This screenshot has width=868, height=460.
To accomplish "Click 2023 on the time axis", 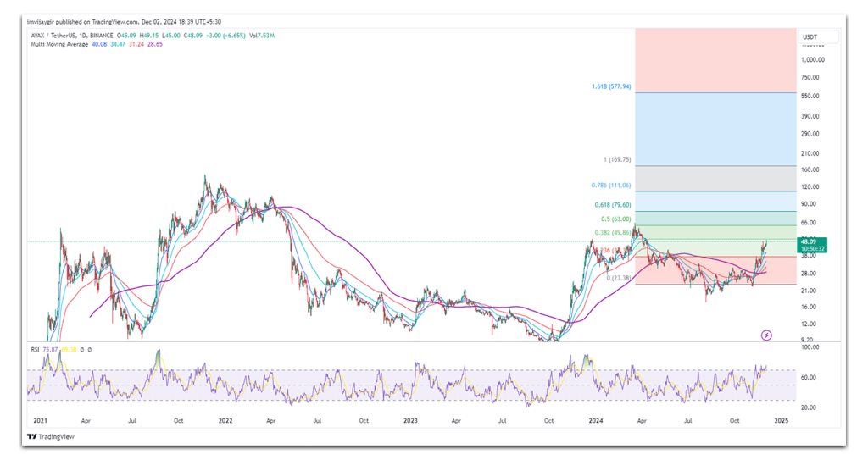I will 410,421.
